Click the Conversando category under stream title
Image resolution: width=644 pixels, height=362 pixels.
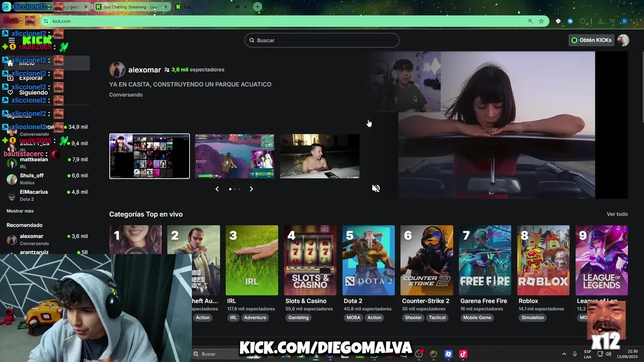click(126, 95)
